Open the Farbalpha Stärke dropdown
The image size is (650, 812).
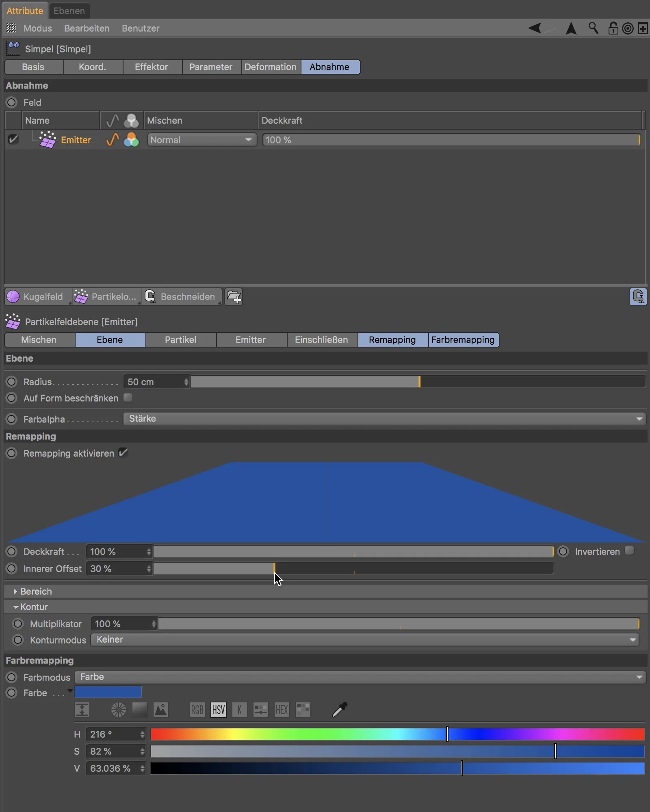384,419
